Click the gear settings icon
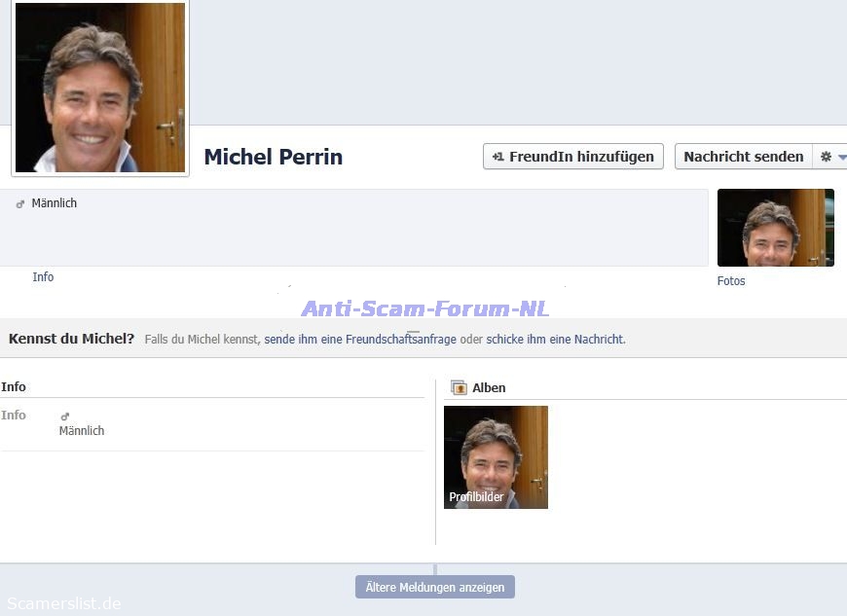The height and width of the screenshot is (616, 847). pos(827,157)
